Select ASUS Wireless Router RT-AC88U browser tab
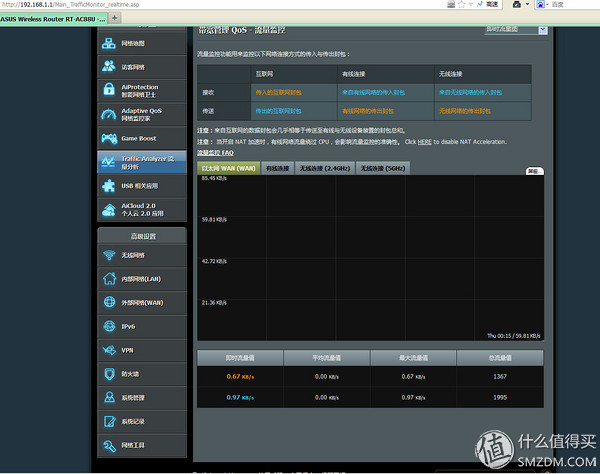The image size is (600, 474). click(54, 19)
